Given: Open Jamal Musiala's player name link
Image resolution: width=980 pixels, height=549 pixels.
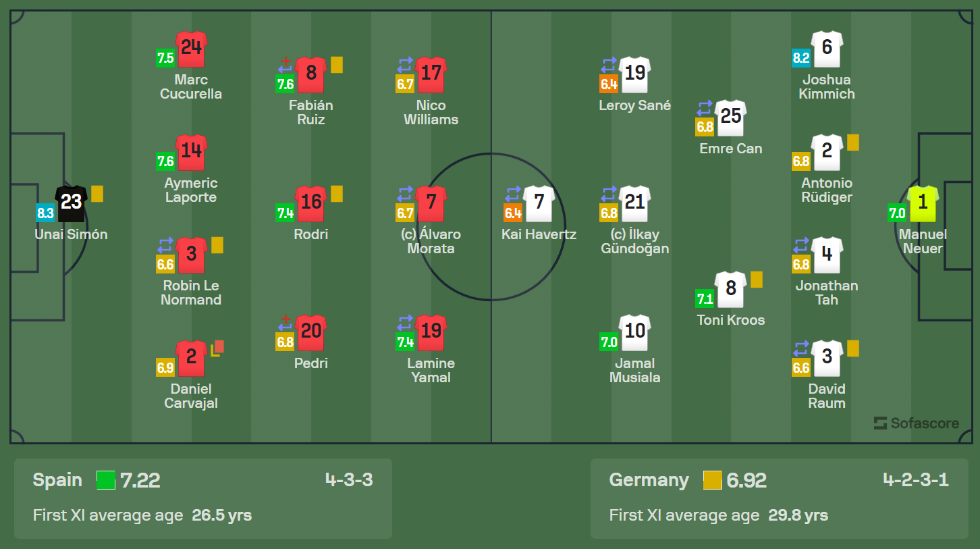Looking at the screenshot, I should tap(635, 371).
